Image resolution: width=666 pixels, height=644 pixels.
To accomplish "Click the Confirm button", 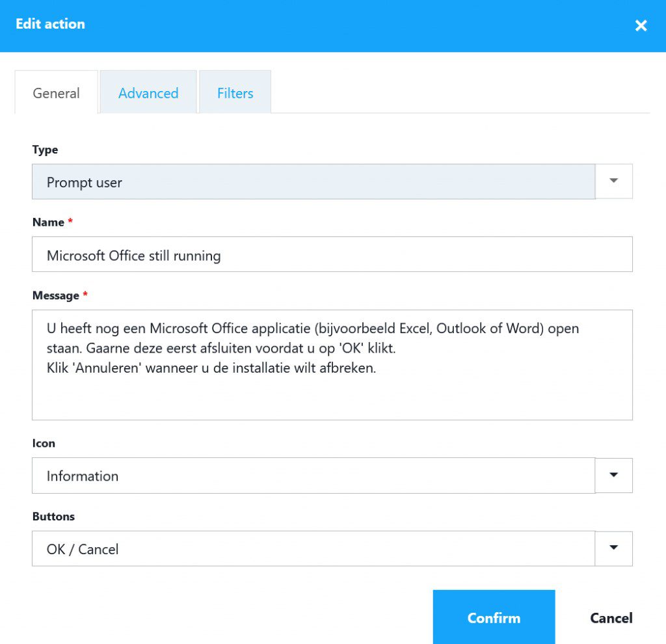I will point(494,617).
